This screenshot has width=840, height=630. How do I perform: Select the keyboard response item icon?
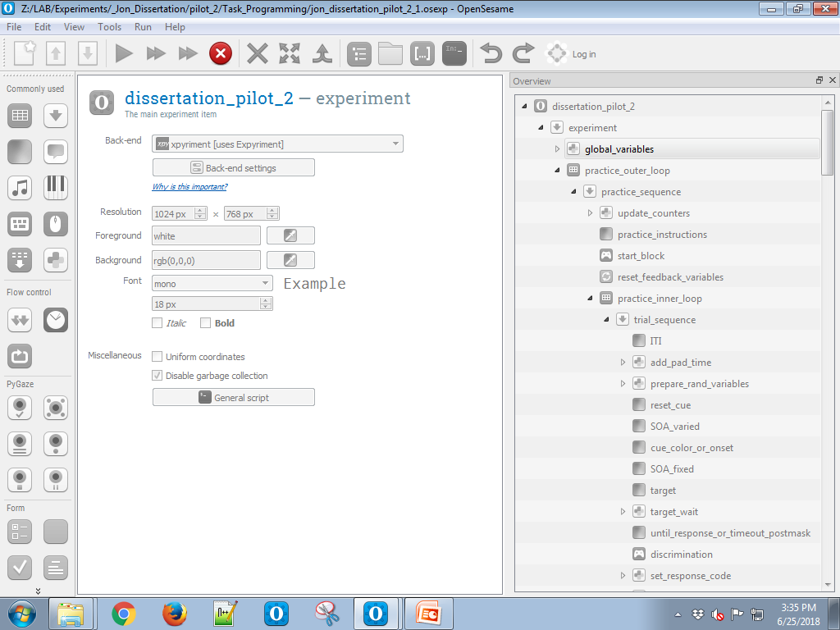click(20, 224)
